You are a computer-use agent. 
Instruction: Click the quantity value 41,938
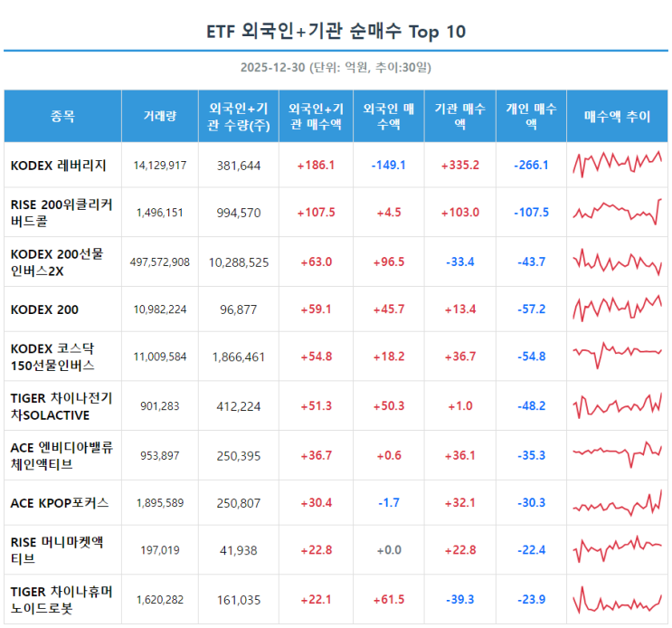pos(239,550)
